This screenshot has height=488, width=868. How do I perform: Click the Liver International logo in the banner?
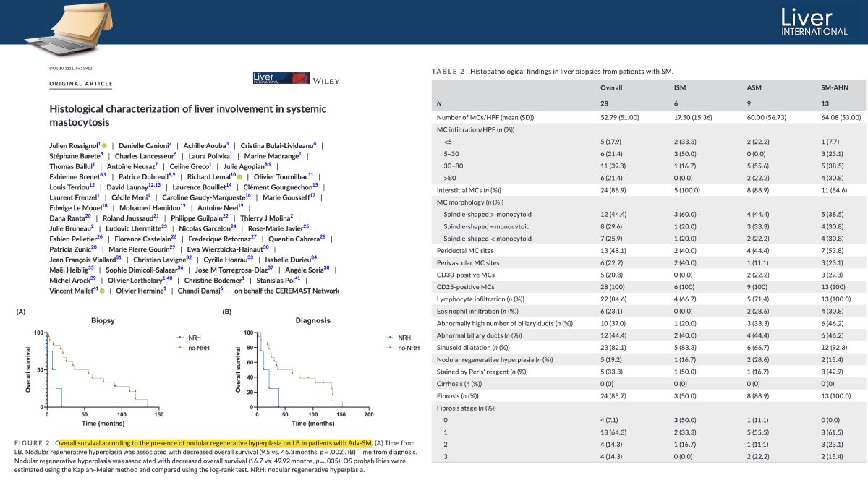click(x=814, y=22)
